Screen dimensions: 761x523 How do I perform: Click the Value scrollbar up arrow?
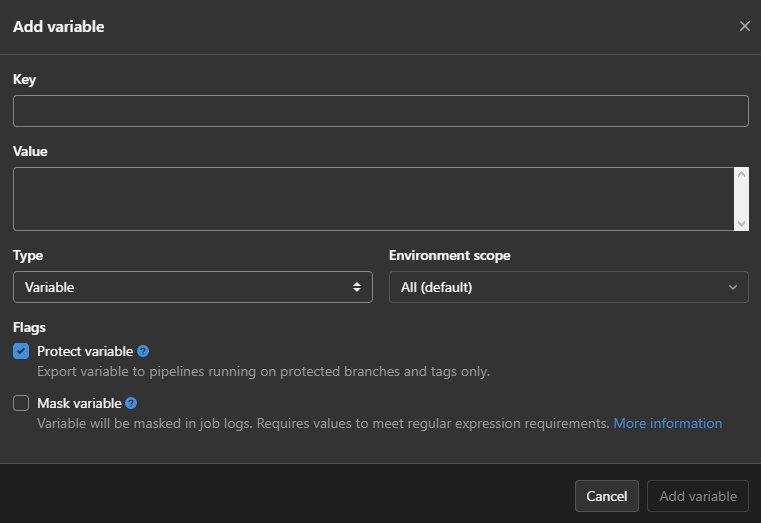(741, 175)
